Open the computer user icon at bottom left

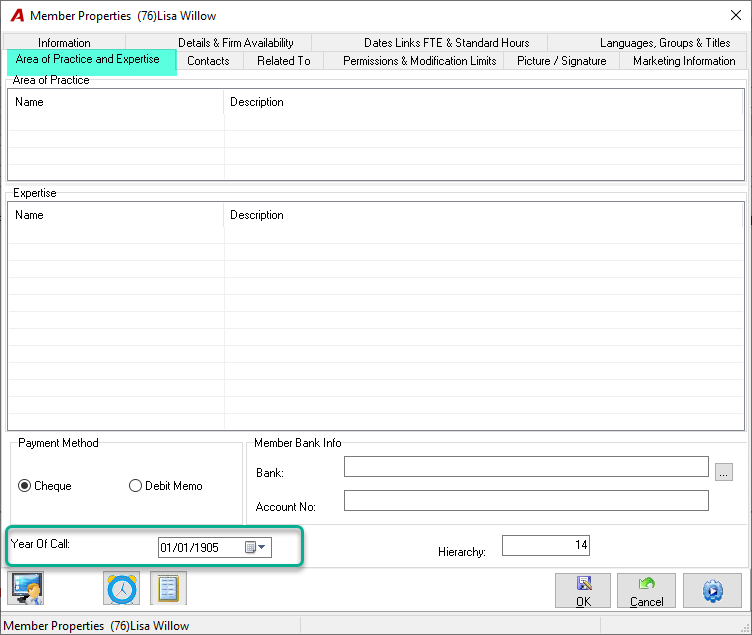click(x=25, y=588)
